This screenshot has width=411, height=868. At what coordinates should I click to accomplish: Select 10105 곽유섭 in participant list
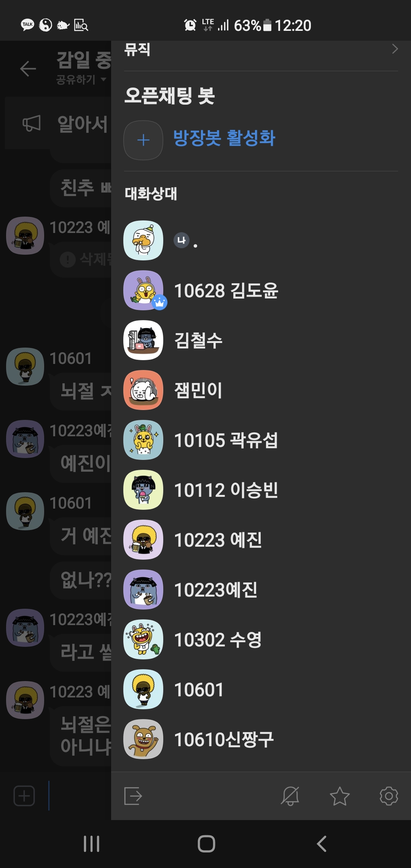tap(261, 440)
